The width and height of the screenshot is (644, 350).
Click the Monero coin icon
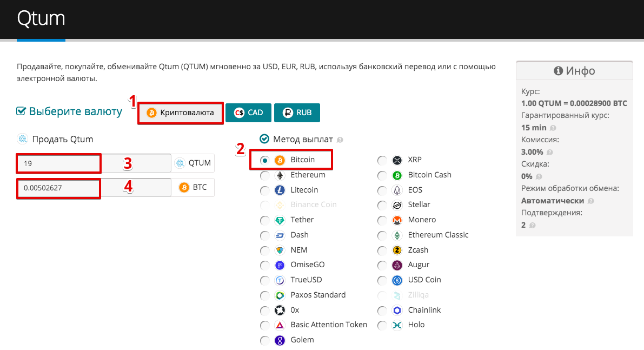pyautogui.click(x=397, y=220)
